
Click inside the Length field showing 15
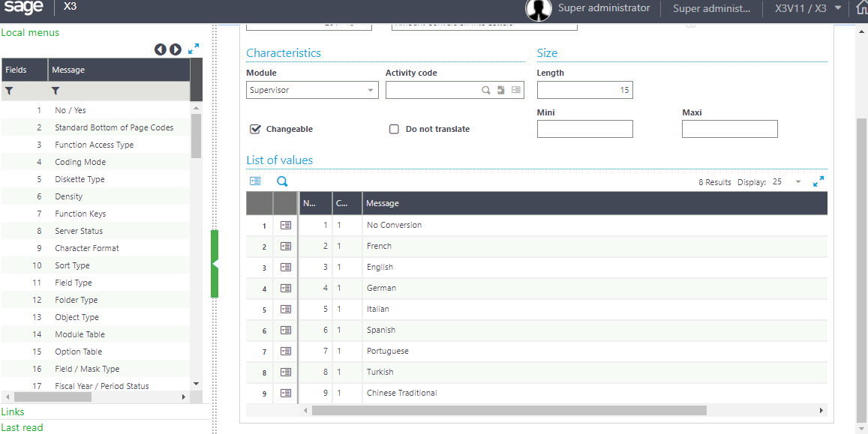click(x=584, y=89)
